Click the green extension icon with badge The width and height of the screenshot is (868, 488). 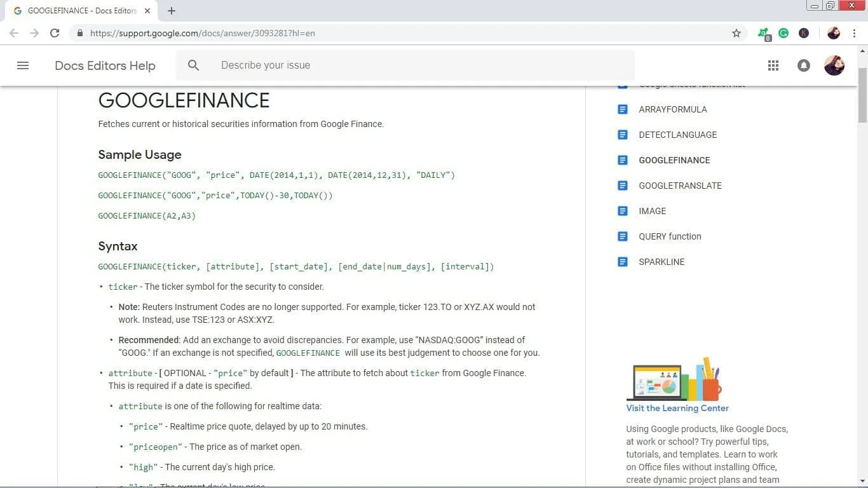click(764, 34)
